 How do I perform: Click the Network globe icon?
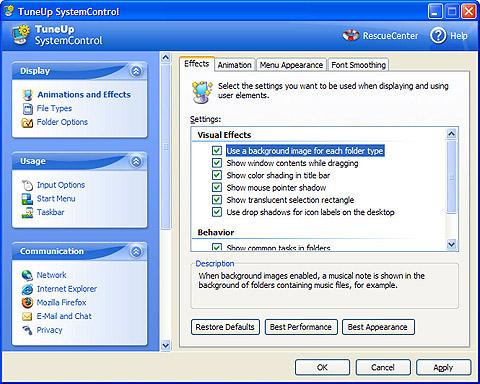tap(27, 275)
